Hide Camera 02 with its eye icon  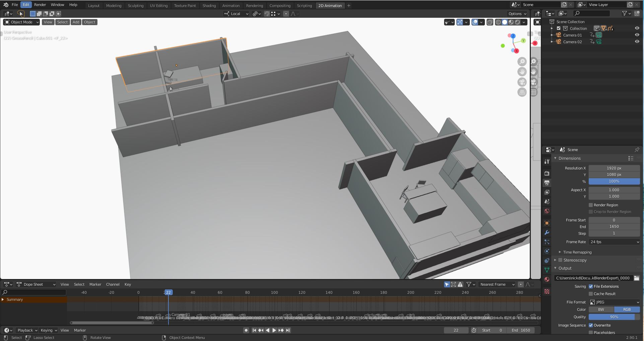pyautogui.click(x=637, y=42)
